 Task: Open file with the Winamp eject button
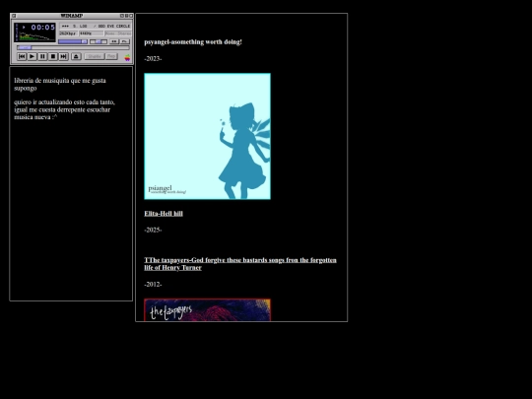[76, 57]
